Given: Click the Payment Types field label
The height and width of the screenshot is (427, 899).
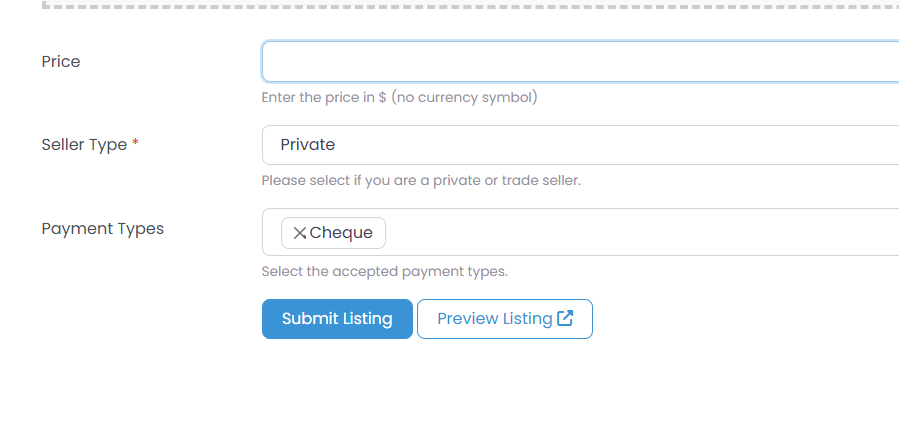Looking at the screenshot, I should click(103, 229).
